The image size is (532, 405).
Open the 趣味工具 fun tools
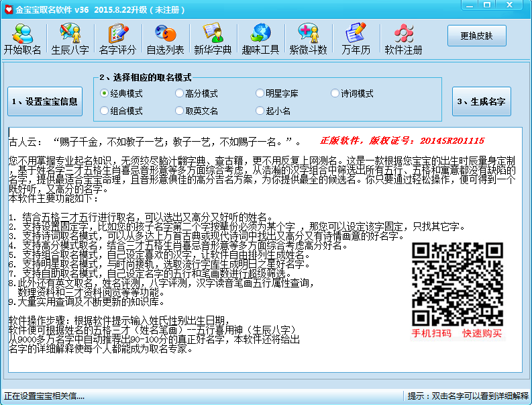(260, 39)
